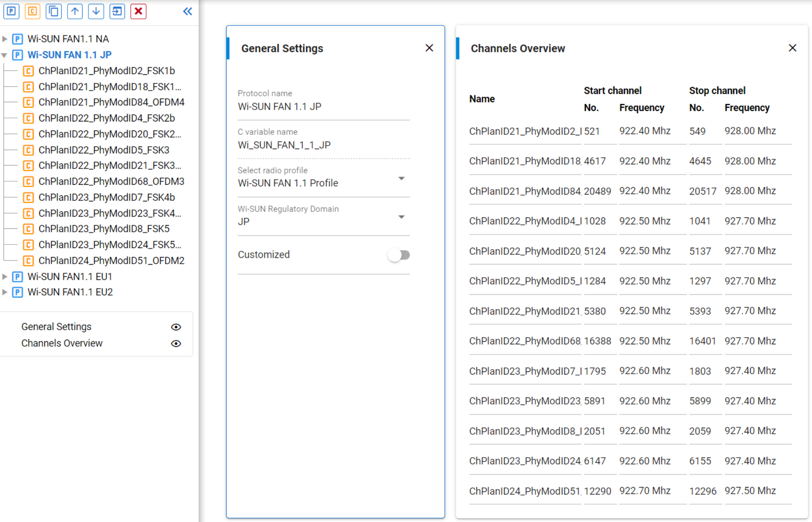Click Channels Overview in the sidebar list
The width and height of the screenshot is (812, 522).
click(x=62, y=343)
